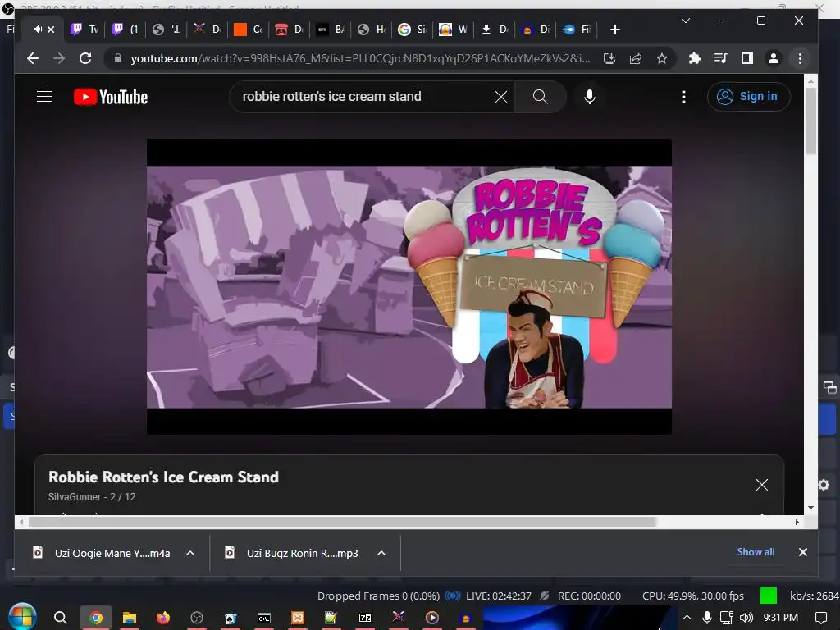Open command prompt taskbar icon

[x=264, y=618]
